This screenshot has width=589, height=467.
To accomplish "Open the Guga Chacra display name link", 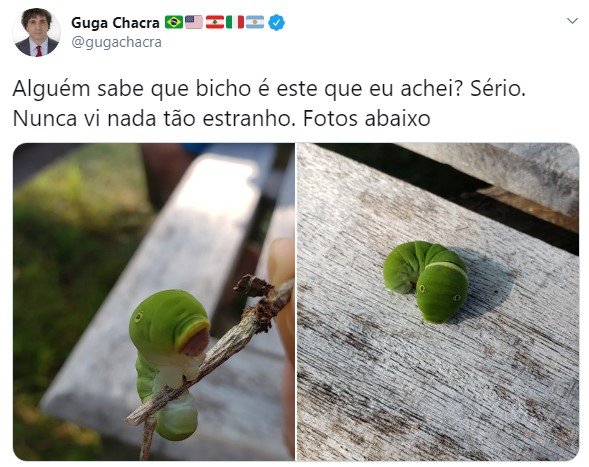I will click(x=115, y=23).
